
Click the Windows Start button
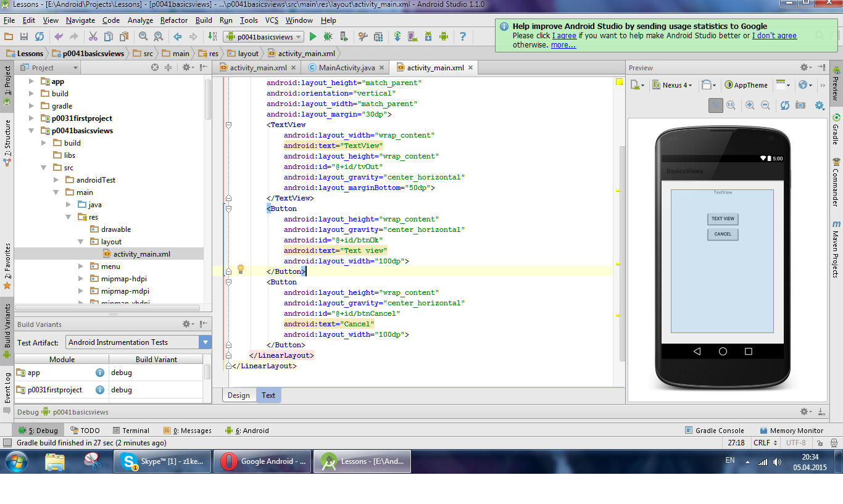coord(16,461)
